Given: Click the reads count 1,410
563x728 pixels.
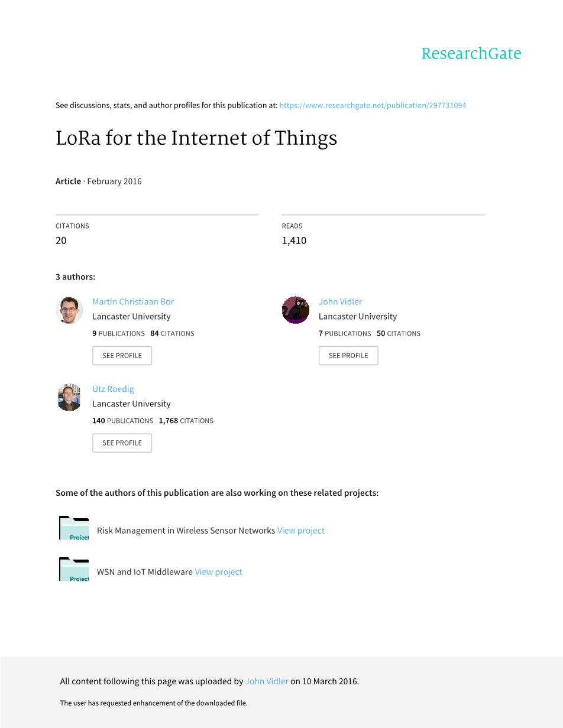Looking at the screenshot, I should [x=294, y=240].
